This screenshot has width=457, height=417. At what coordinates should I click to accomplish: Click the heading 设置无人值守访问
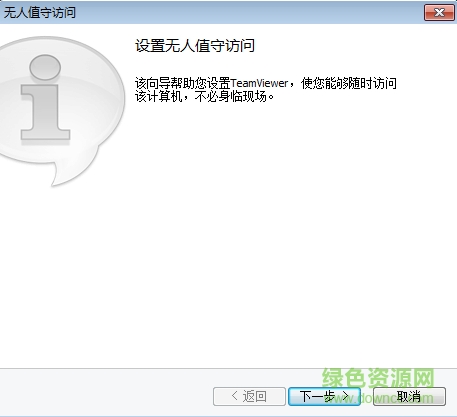195,45
